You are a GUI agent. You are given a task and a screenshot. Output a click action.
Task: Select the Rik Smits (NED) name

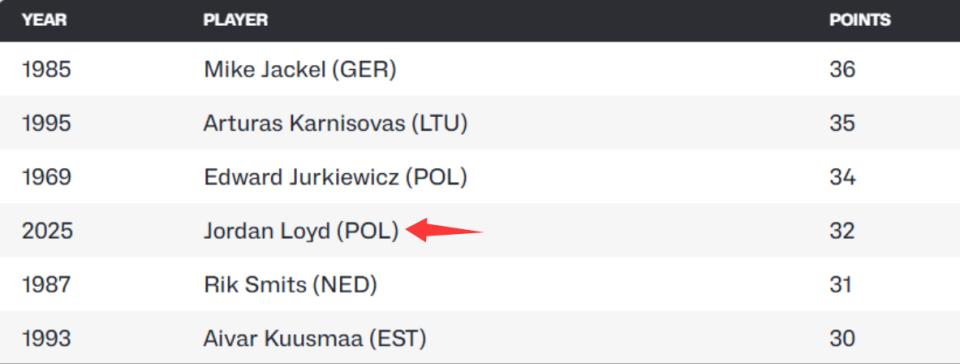[x=290, y=284]
